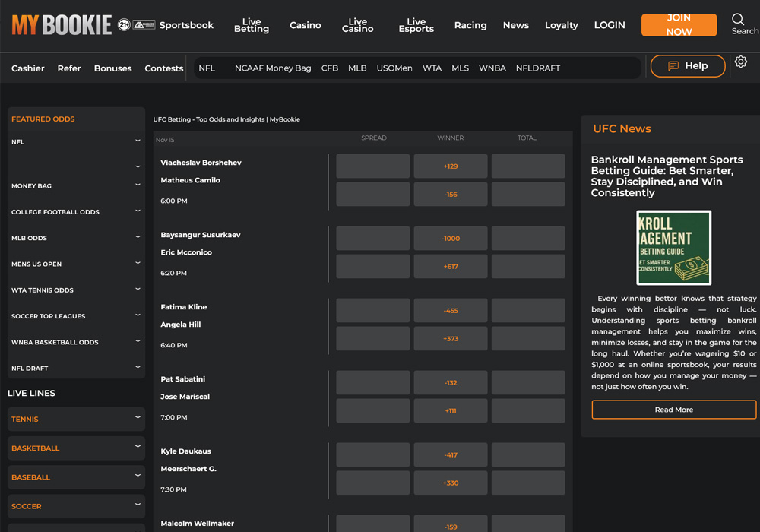Screen dimensions: 760x532
Task: Click the JOIN NOW button
Action: click(x=678, y=25)
